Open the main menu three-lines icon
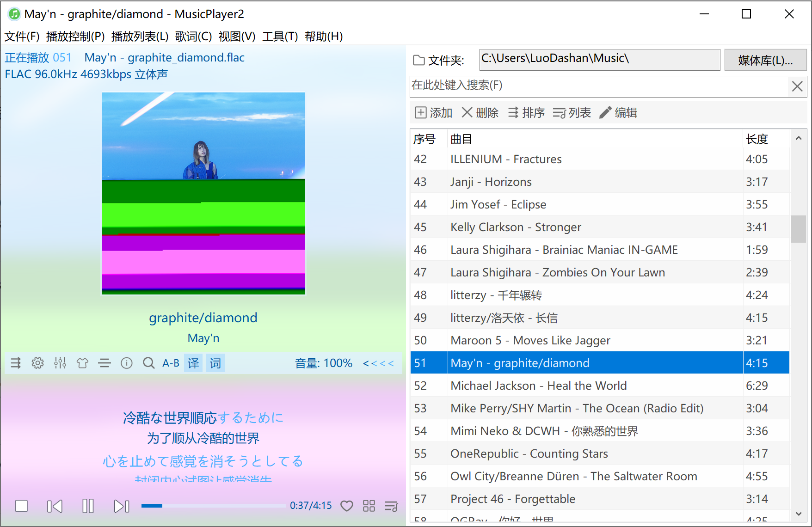Viewport: 812px width, 527px height. click(x=105, y=363)
